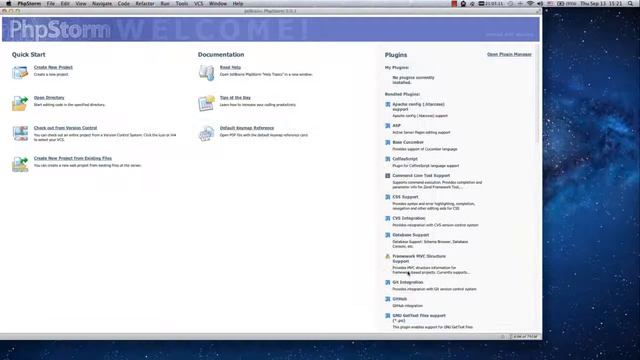Open the PhpStorm application menu
The width and height of the screenshot is (640, 360).
[29, 4]
